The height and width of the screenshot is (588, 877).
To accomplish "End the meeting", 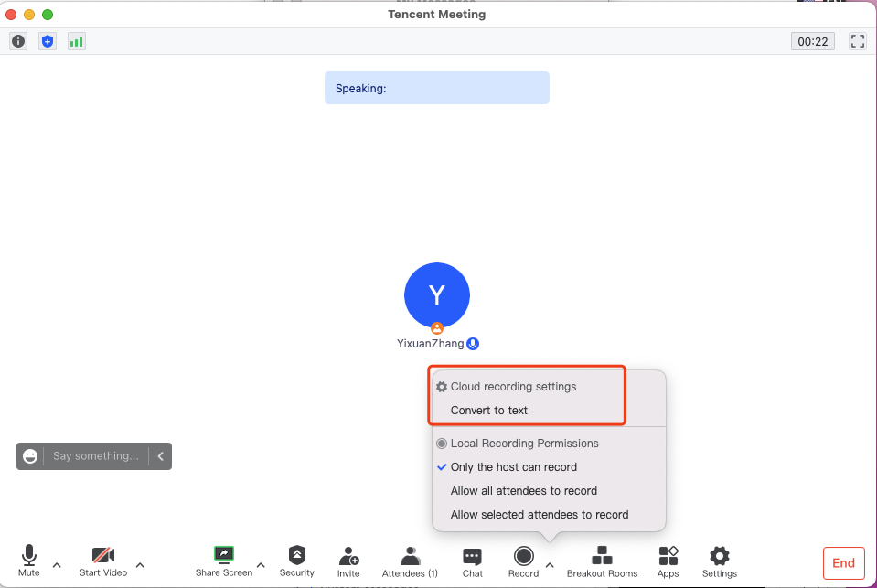I will 843,563.
